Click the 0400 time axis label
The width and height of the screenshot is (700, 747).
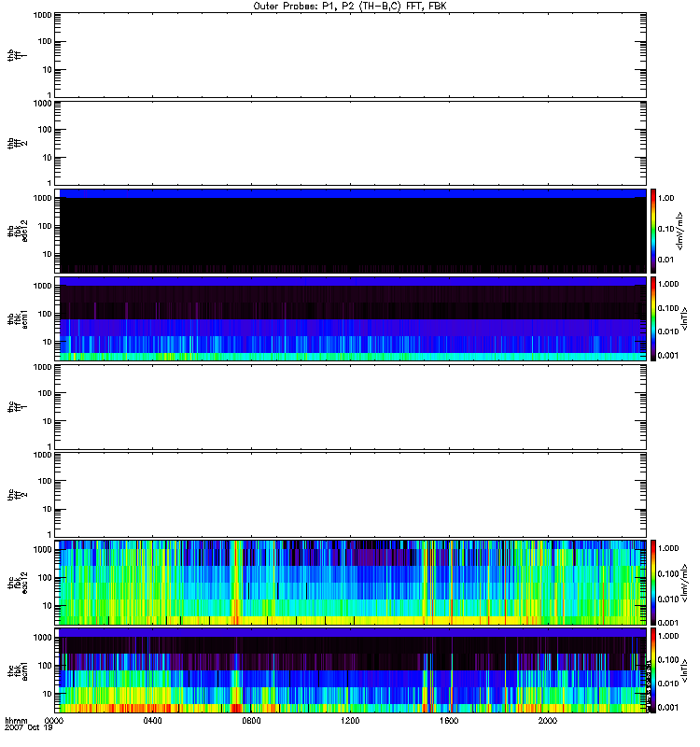(x=153, y=721)
